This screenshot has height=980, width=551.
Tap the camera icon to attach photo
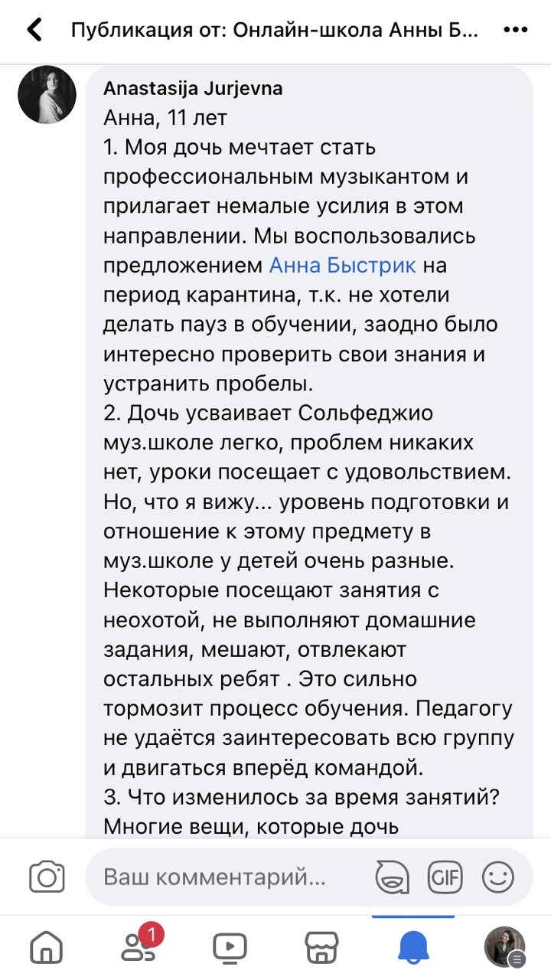47,877
